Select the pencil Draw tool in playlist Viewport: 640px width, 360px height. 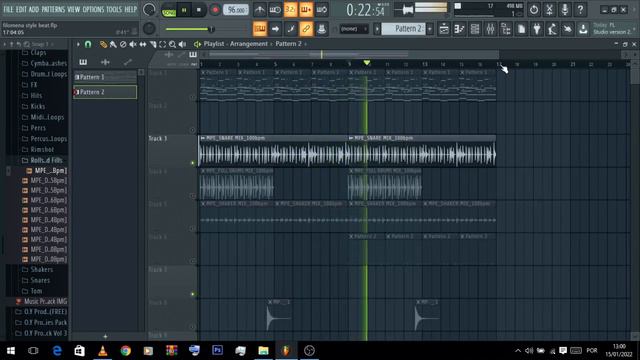coord(103,44)
